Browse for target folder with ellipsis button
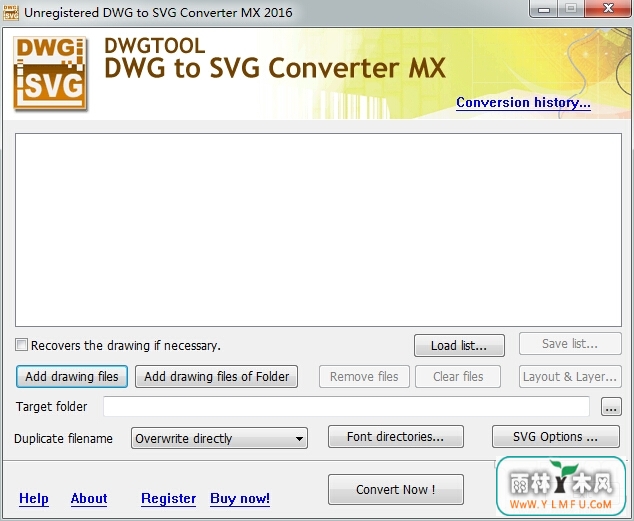This screenshot has width=634, height=521. click(611, 407)
